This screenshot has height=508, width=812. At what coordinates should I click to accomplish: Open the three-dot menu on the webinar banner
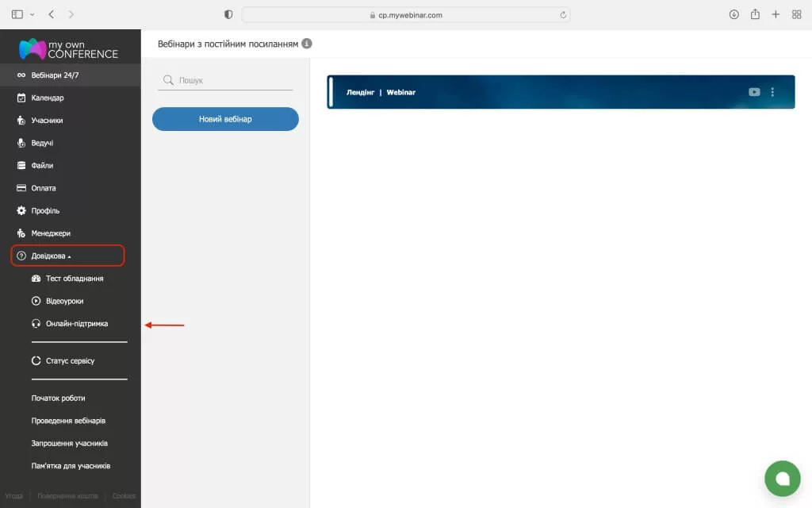click(772, 92)
